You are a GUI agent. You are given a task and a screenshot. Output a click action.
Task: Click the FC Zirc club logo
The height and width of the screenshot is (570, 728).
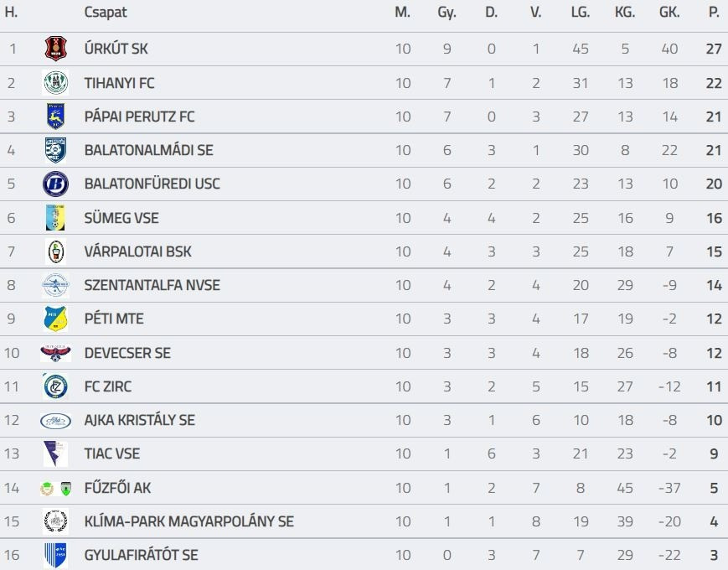[55, 386]
